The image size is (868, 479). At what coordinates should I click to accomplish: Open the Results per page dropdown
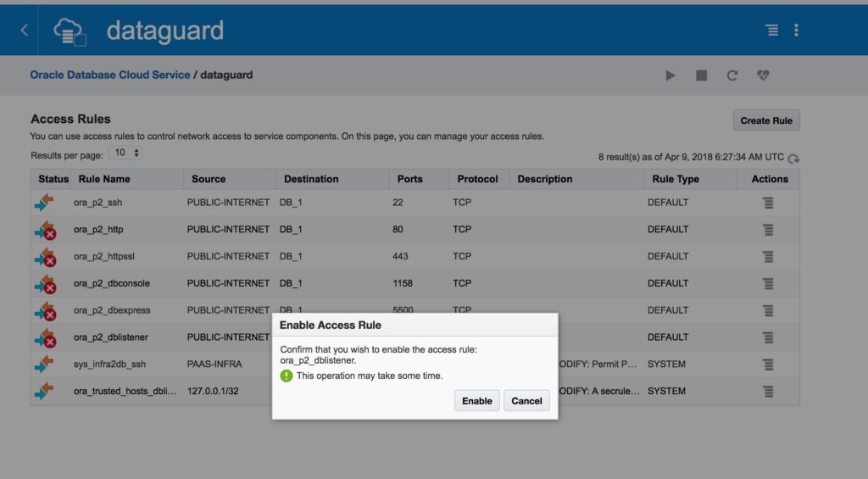[125, 153]
